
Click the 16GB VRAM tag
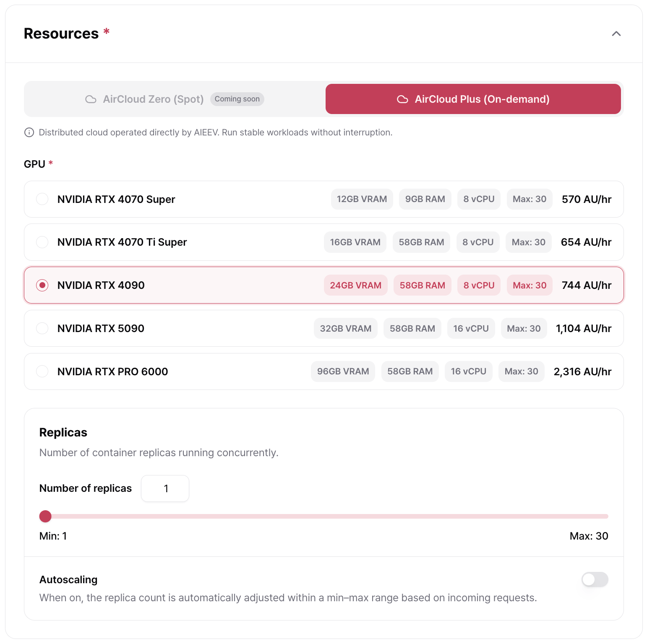point(355,242)
